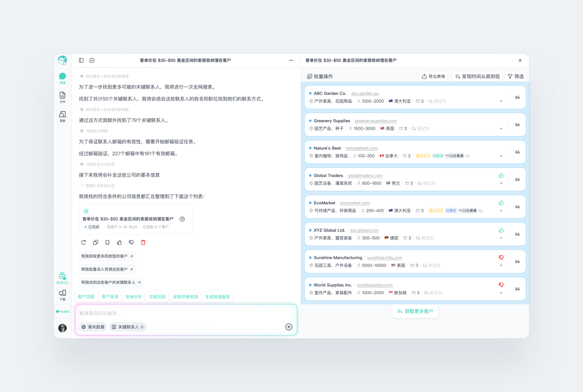The width and height of the screenshot is (583, 392).
Task: Enable 批量操作 batch selection
Action: point(320,76)
